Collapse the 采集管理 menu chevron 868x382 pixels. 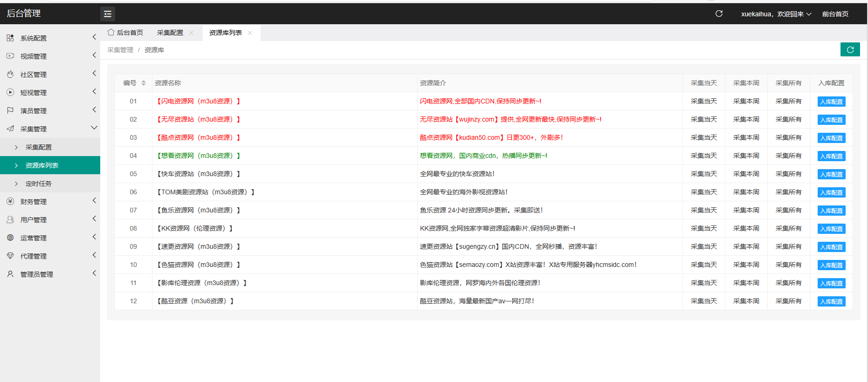coord(94,128)
